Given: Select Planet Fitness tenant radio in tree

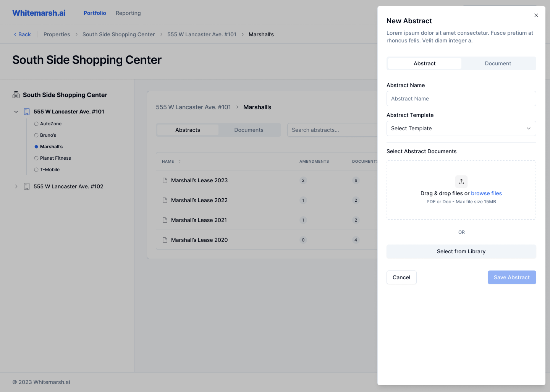Looking at the screenshot, I should pyautogui.click(x=36, y=158).
